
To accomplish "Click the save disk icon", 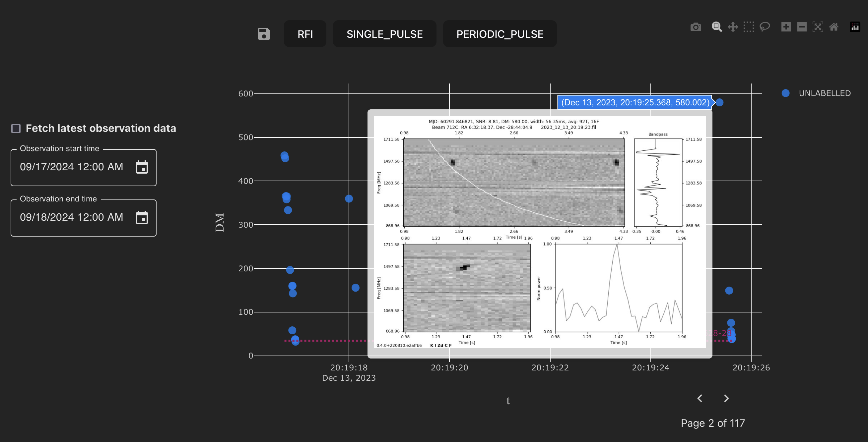I will (264, 34).
